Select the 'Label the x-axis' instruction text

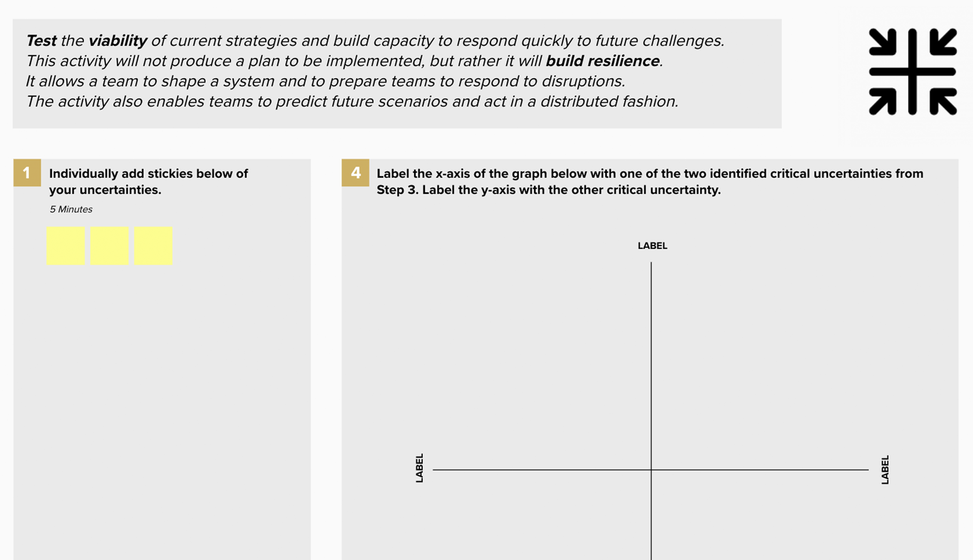[x=650, y=182]
